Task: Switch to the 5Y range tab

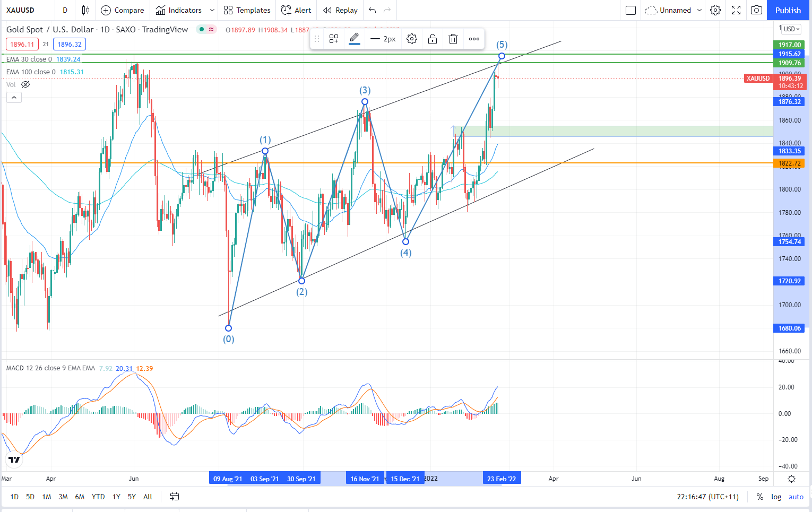Action: click(131, 497)
